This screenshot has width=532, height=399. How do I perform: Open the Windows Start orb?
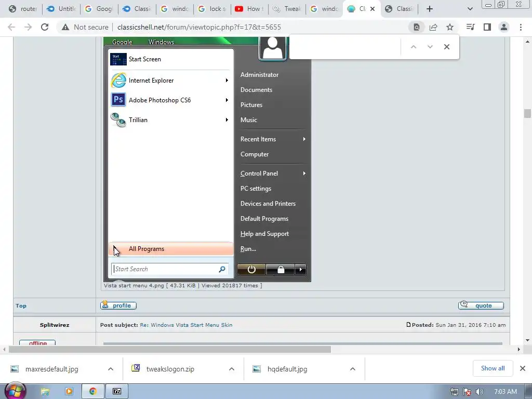(16, 391)
